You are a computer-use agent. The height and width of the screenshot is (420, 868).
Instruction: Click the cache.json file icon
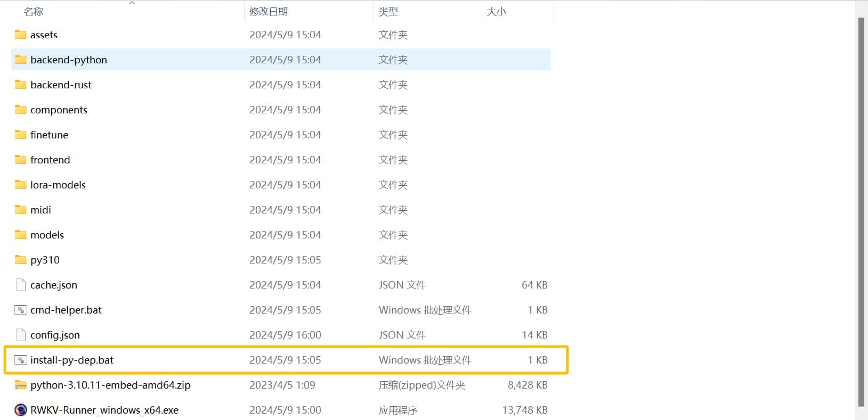click(21, 285)
